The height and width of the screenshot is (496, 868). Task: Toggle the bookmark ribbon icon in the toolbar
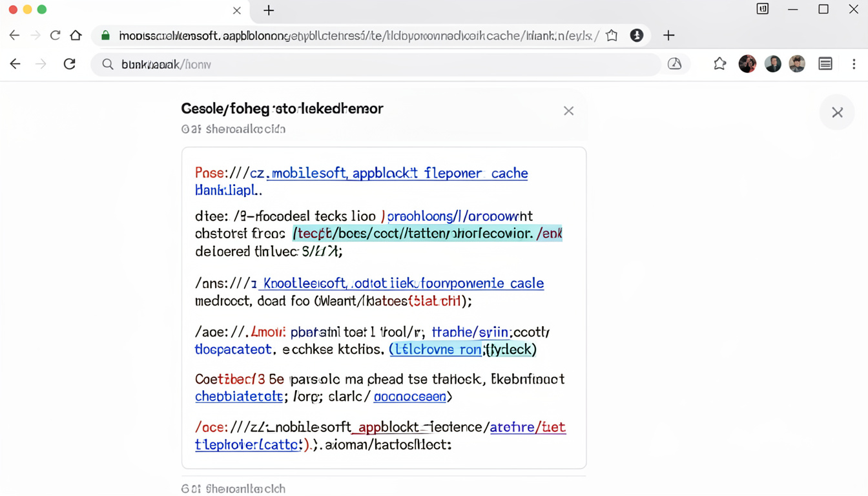tap(612, 36)
